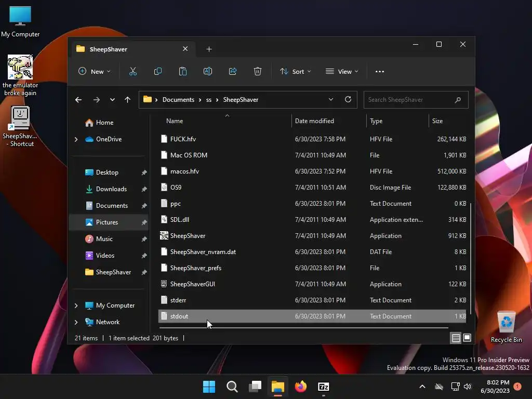Click the Search SheepShaver field
The image size is (532, 399).
point(416,100)
